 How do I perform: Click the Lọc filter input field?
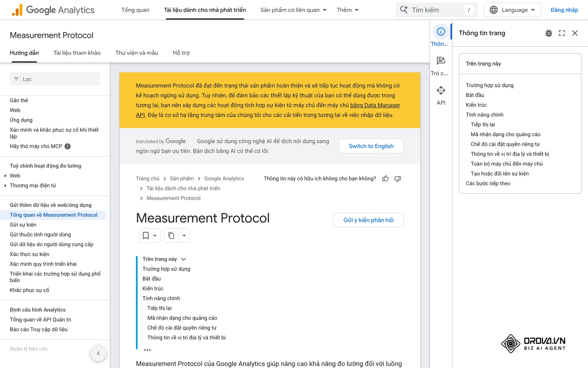[55, 79]
